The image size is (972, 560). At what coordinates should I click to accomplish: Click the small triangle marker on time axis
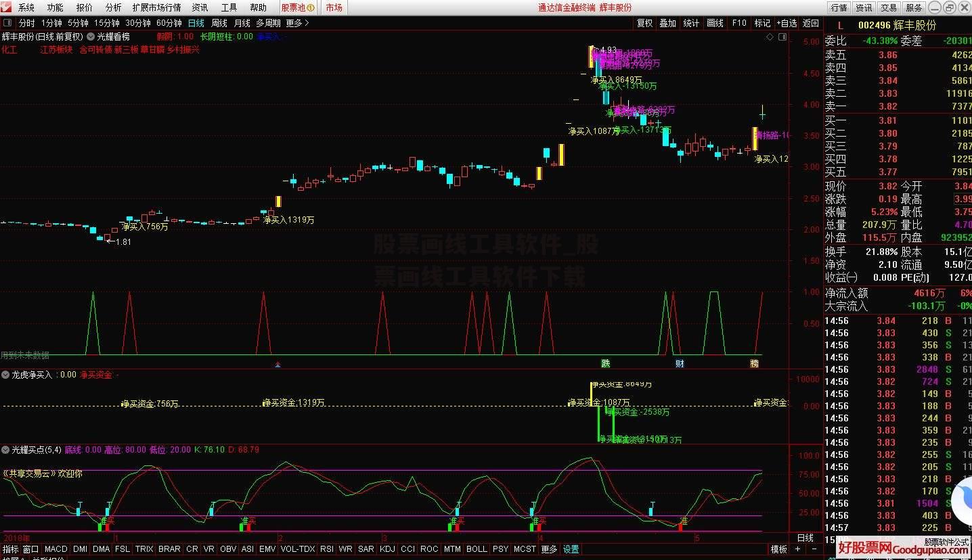pos(277,365)
